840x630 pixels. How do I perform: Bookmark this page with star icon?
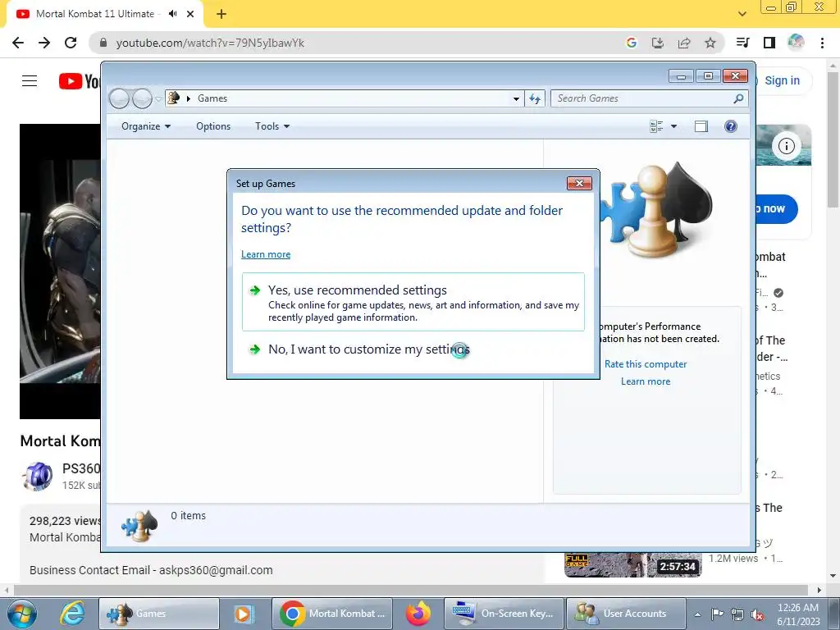tap(710, 43)
